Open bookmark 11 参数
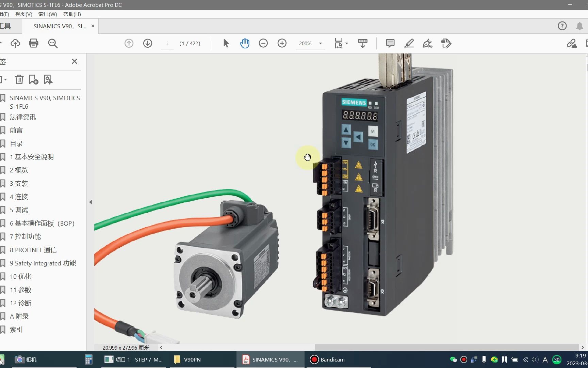Image resolution: width=588 pixels, height=368 pixels. coord(20,290)
